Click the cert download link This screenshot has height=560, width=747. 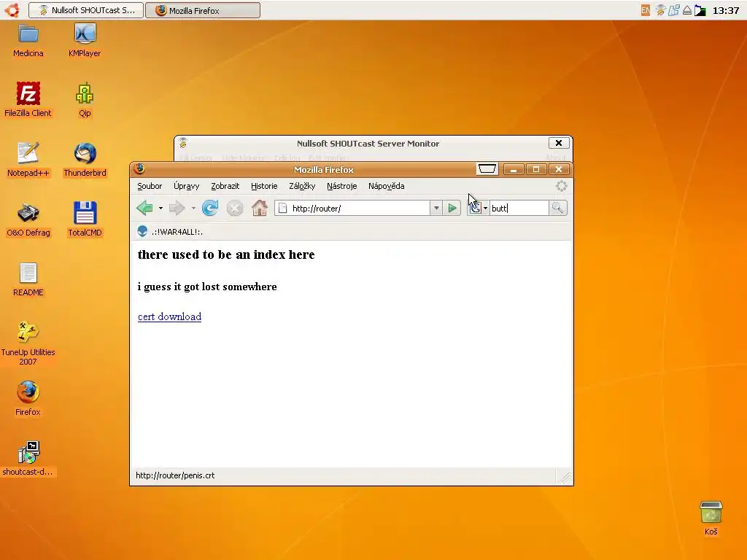pyautogui.click(x=169, y=316)
